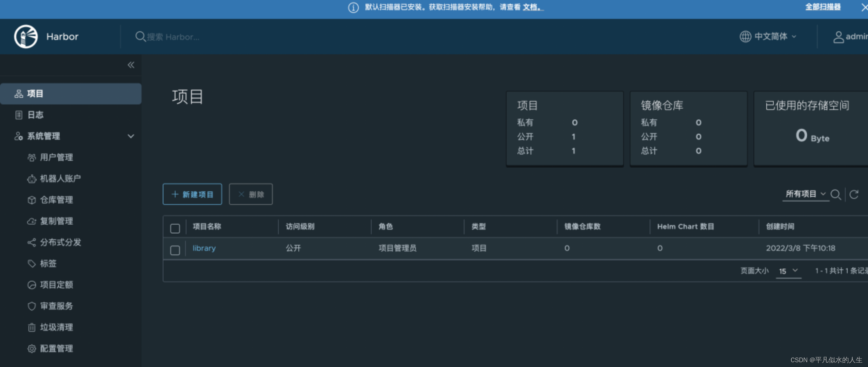Collapse the 系统管理 section chevron
This screenshot has height=367, width=868.
pos(131,136)
